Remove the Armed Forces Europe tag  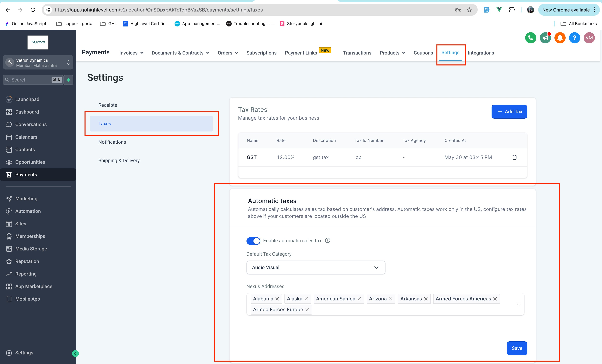[x=307, y=309]
